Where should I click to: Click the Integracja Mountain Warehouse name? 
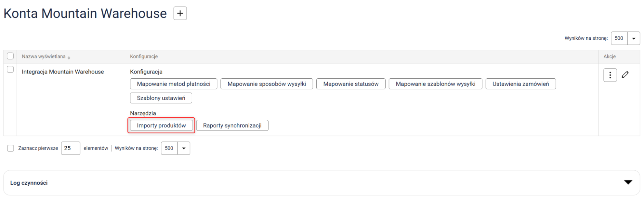pos(63,72)
